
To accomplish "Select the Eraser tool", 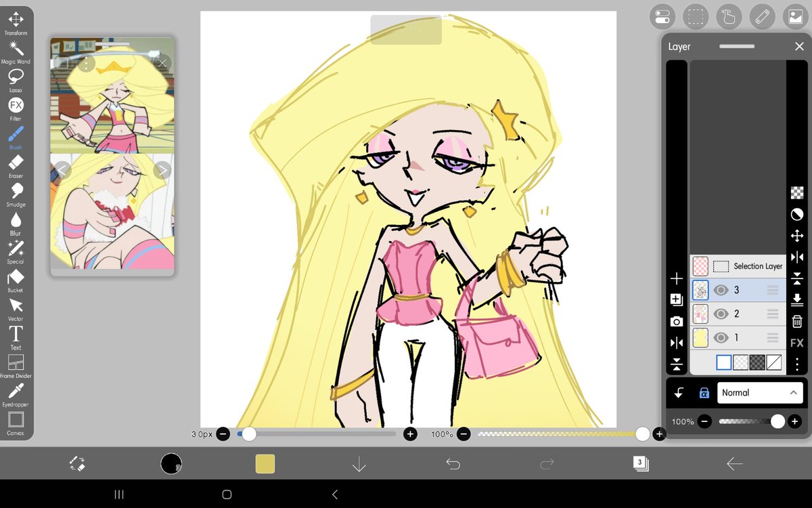I will [16, 166].
